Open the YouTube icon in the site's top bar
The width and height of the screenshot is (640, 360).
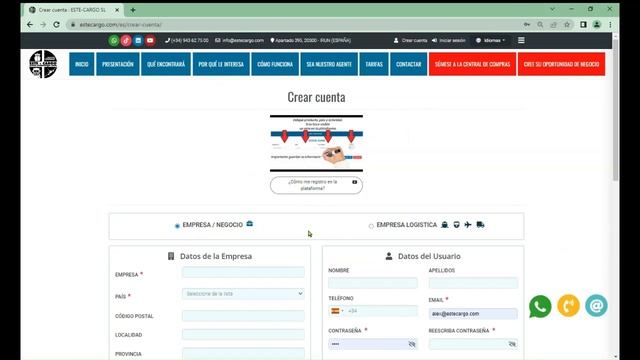point(150,40)
